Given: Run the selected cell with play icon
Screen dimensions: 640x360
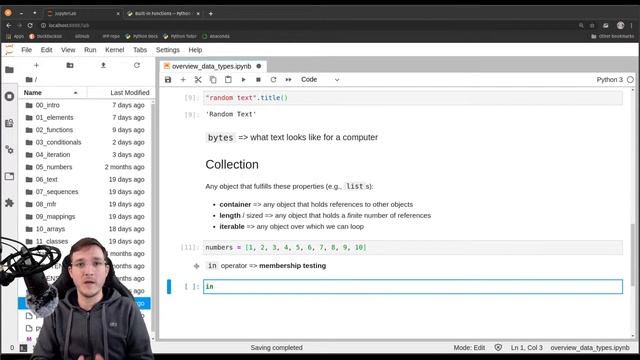Looking at the screenshot, I should (x=243, y=80).
